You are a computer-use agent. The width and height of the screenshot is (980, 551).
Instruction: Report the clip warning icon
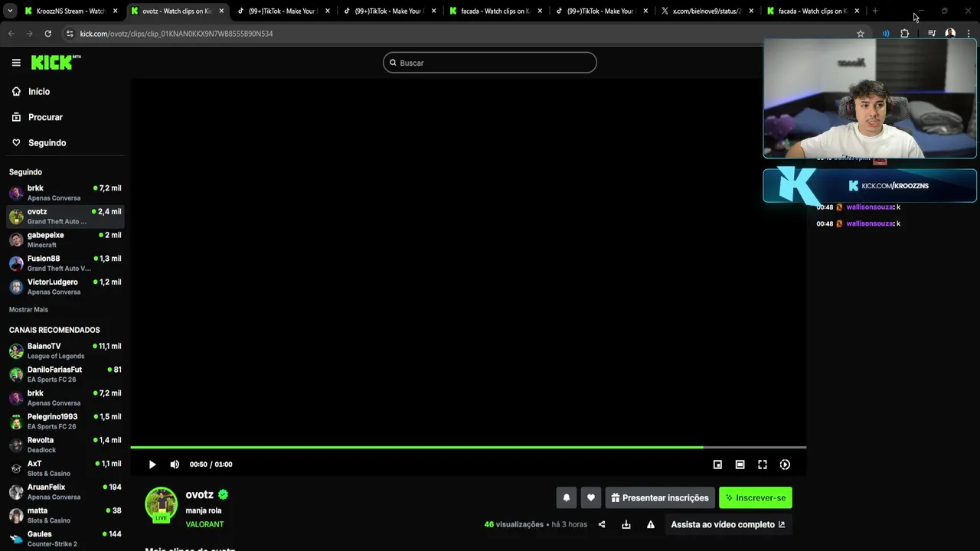tap(651, 524)
